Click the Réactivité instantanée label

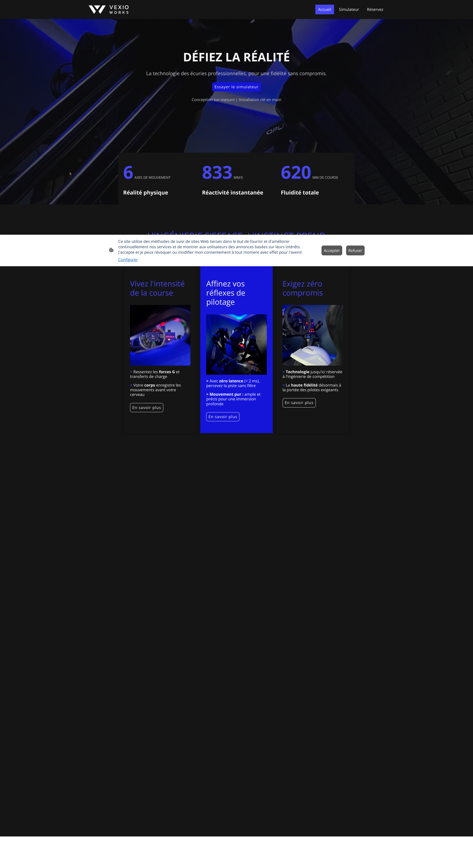(233, 192)
